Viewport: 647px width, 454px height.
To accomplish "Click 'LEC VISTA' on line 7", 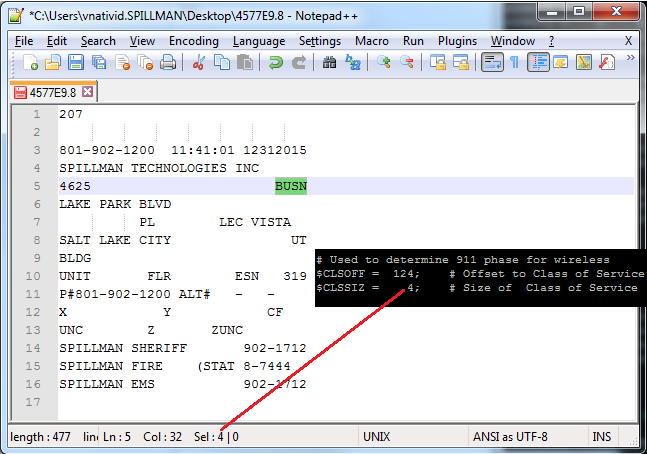I will pos(255,222).
